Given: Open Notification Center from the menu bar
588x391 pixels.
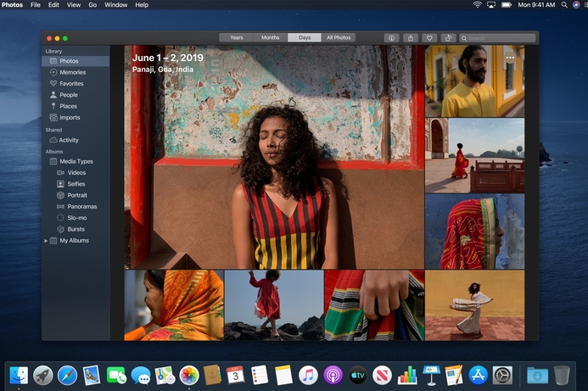Looking at the screenshot, I should 585,5.
